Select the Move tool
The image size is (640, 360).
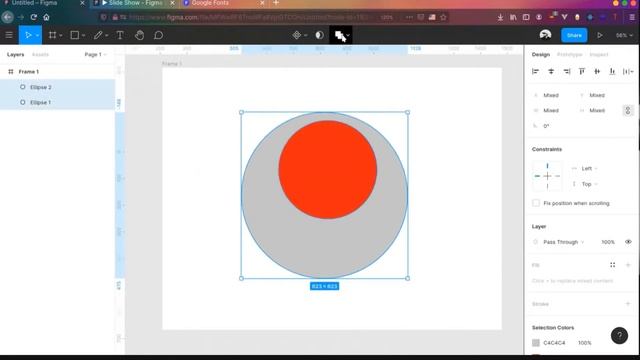pyautogui.click(x=28, y=35)
